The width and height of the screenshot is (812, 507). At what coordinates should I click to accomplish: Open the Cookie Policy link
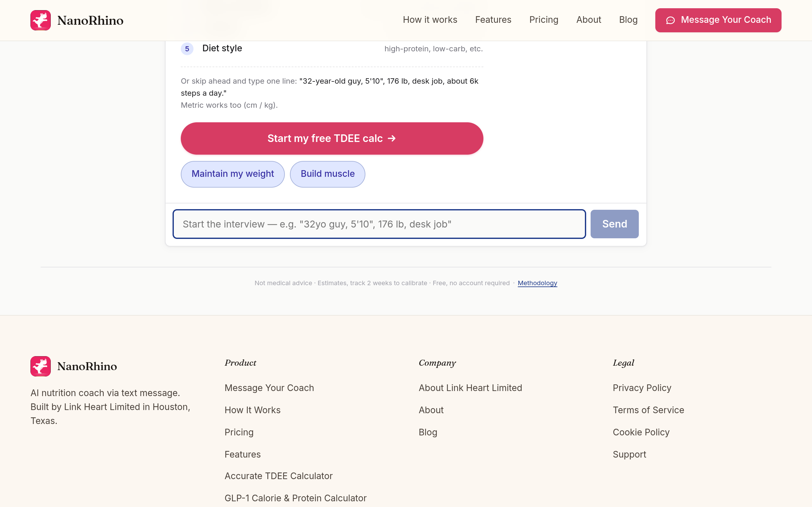tap(641, 432)
